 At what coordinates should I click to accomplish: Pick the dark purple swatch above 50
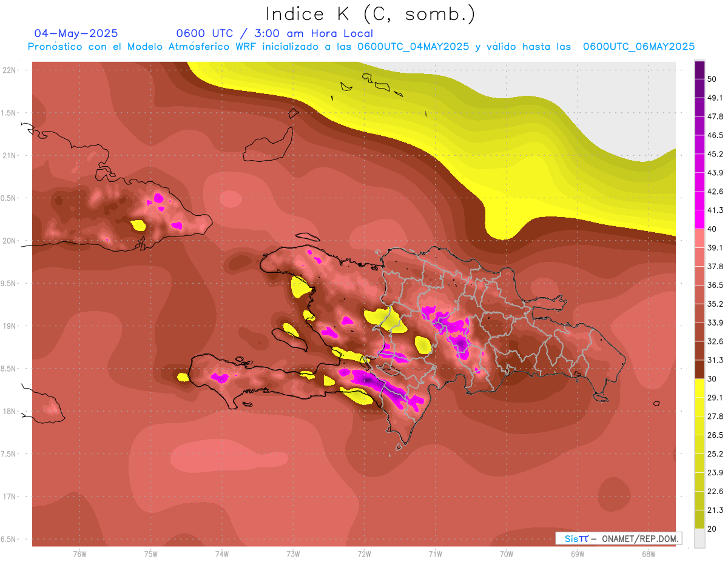click(x=699, y=70)
